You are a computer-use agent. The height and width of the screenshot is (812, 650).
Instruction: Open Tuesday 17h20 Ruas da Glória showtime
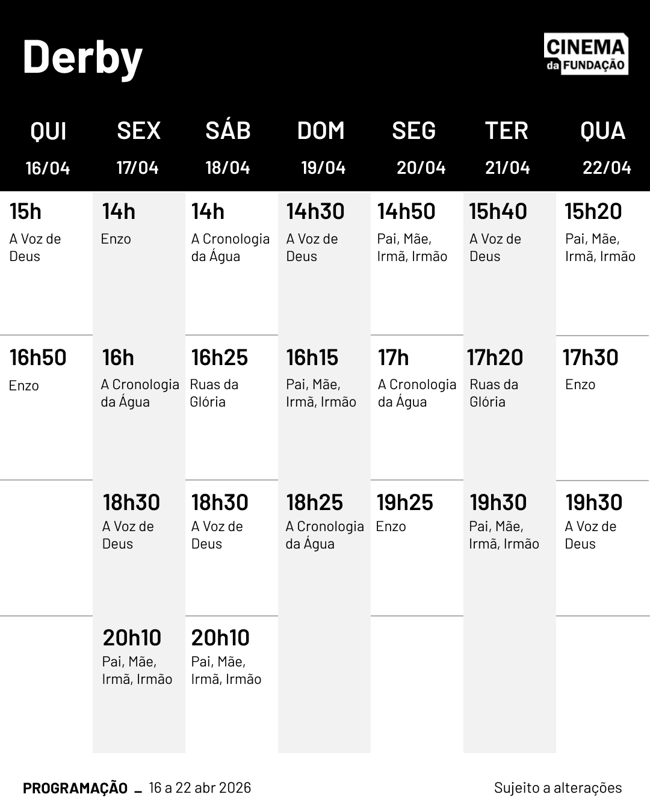coord(495,379)
